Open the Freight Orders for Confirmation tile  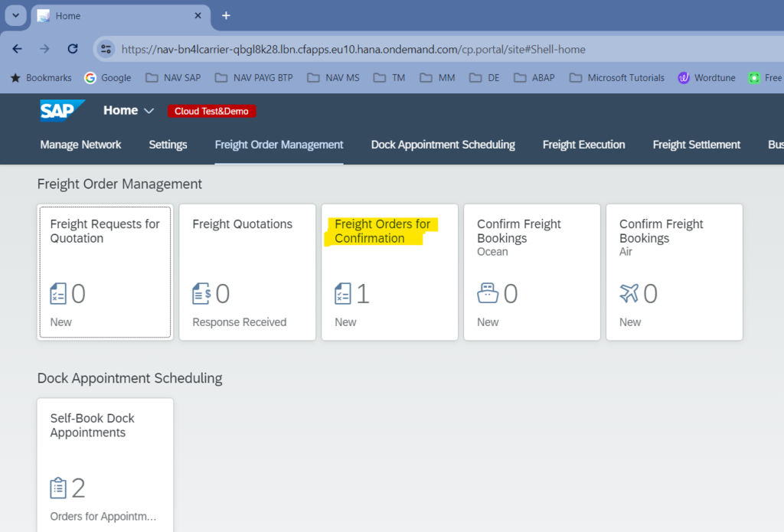tap(389, 272)
